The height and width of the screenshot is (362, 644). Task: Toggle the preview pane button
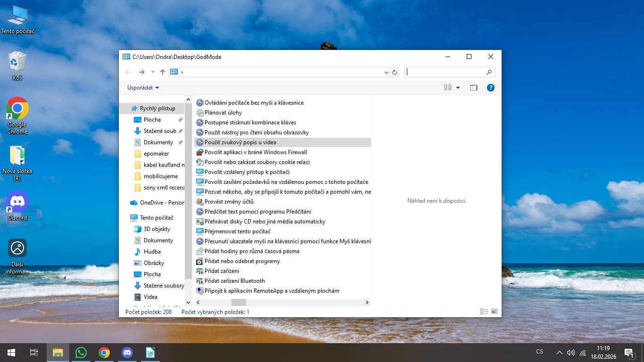pos(473,88)
